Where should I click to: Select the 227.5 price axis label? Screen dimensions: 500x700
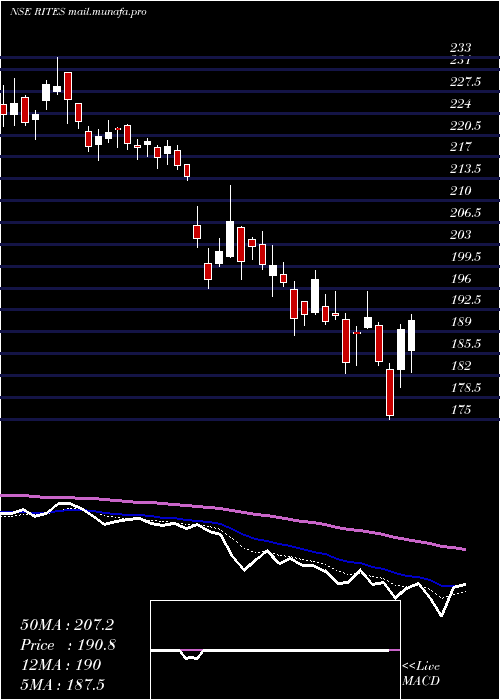(x=465, y=82)
